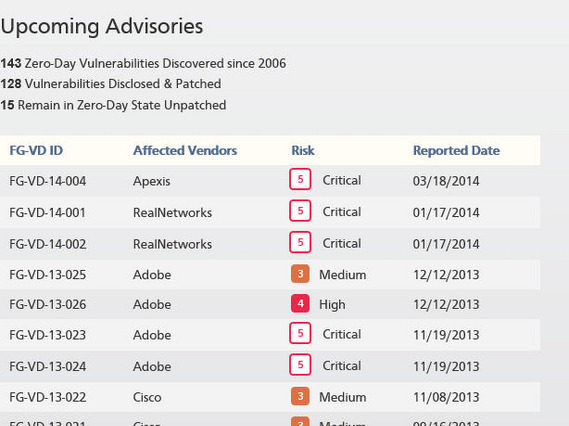Click Medium label in FG-VD-13-022 row
This screenshot has height=426, width=569.
[x=343, y=397]
